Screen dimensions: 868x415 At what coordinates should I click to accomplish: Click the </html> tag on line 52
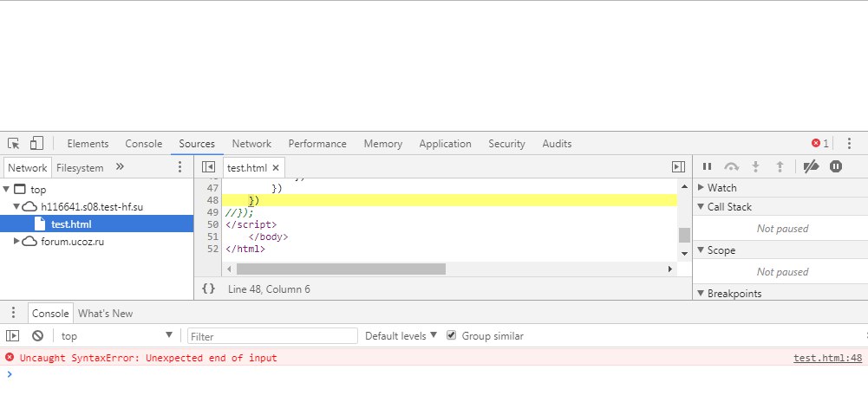(x=245, y=249)
